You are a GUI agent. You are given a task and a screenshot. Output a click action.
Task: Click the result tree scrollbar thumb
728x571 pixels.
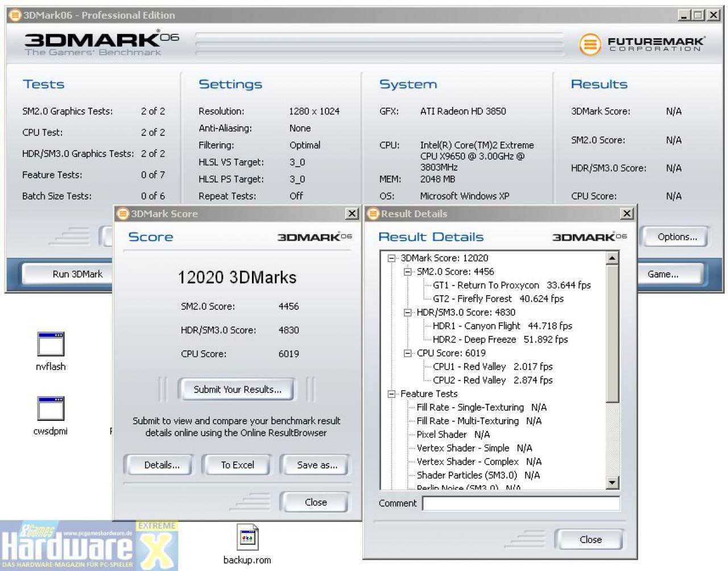612,333
